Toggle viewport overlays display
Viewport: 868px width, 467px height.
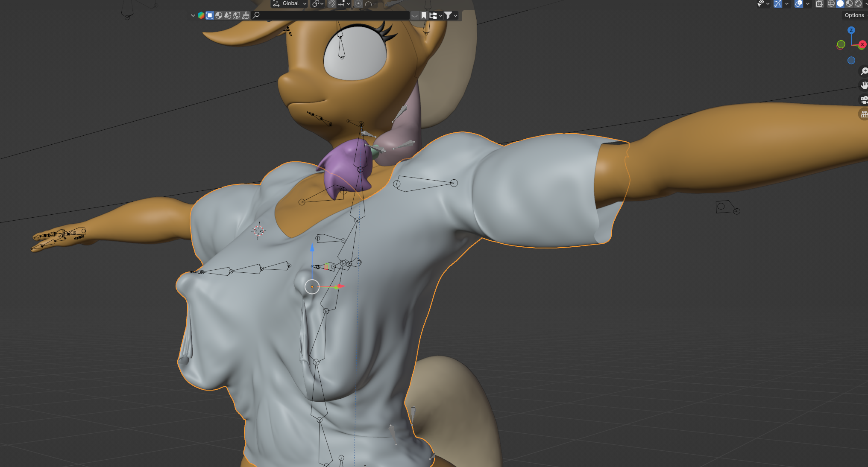(799, 4)
